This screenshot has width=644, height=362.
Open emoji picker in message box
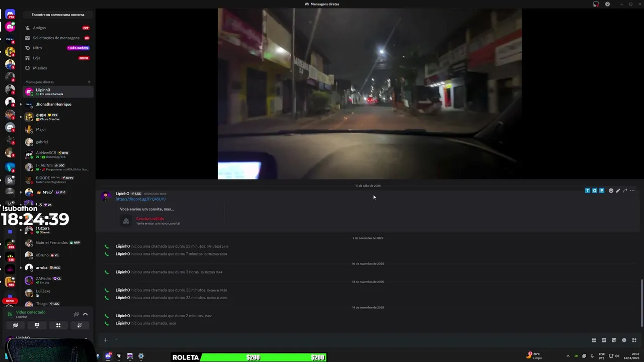[x=624, y=340]
